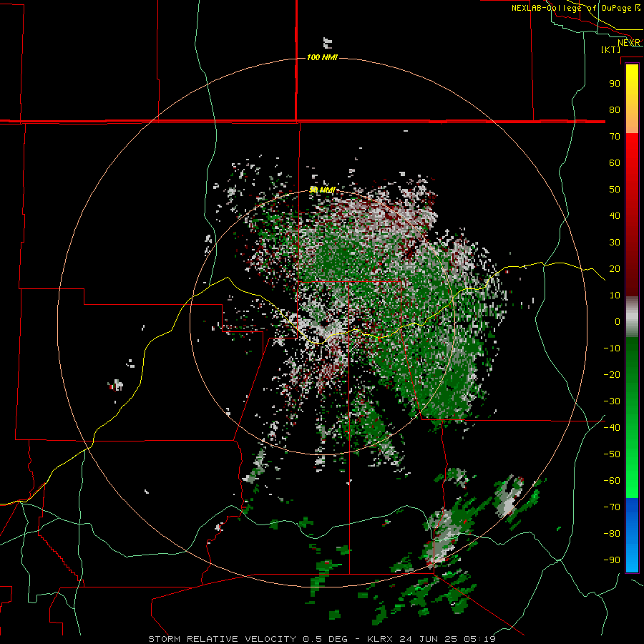Click the -10 scale label

tap(612, 348)
